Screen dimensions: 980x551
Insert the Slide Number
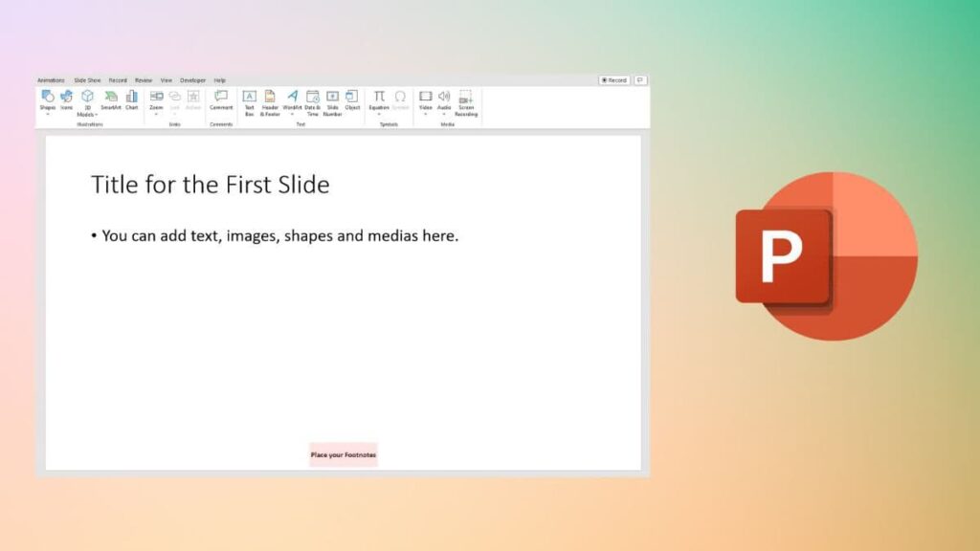(332, 100)
